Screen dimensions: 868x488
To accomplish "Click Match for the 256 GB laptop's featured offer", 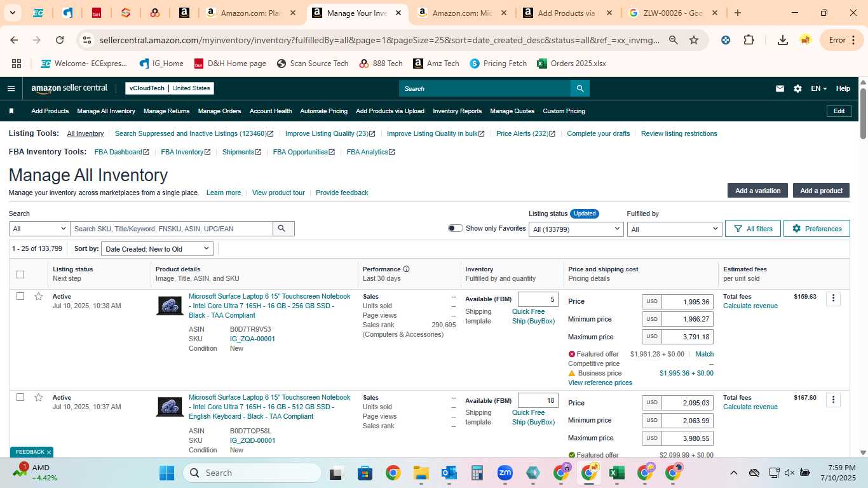I will 705,354.
